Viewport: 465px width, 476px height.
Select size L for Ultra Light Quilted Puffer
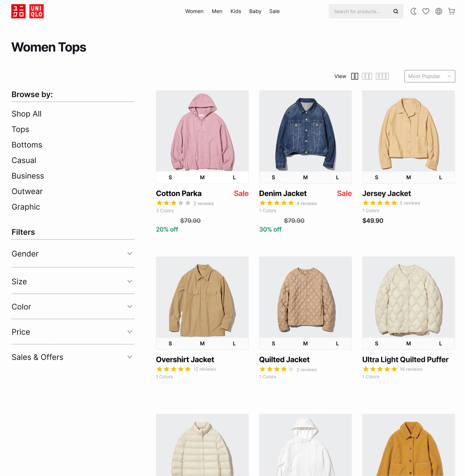coord(440,344)
